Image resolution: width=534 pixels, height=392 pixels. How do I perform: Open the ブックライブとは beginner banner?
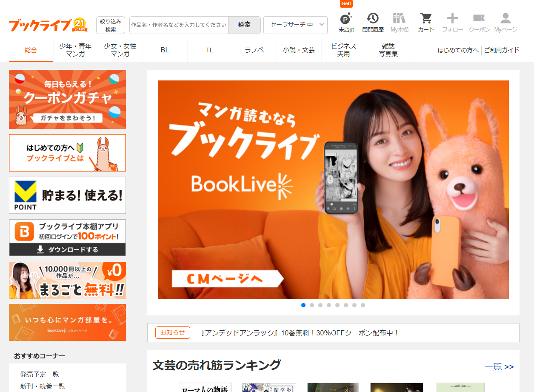(x=67, y=153)
